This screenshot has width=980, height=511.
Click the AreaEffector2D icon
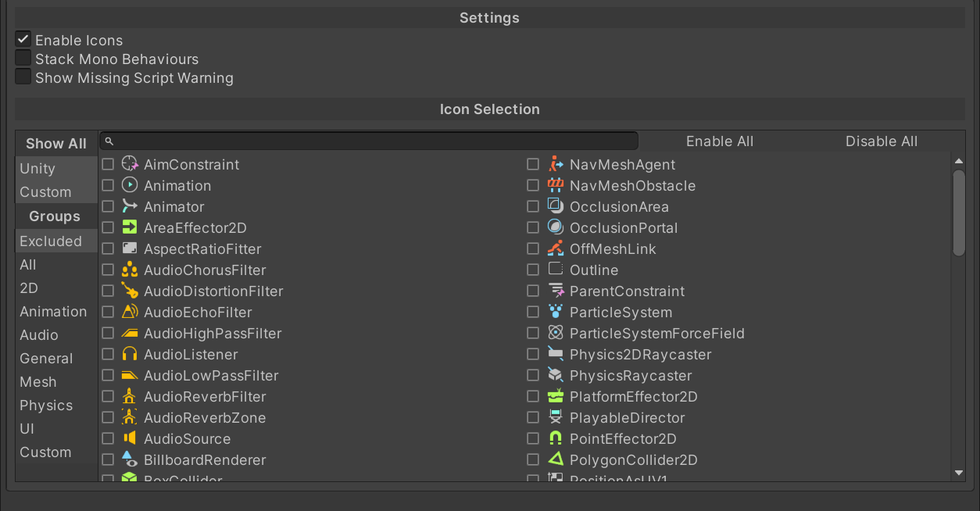click(130, 228)
